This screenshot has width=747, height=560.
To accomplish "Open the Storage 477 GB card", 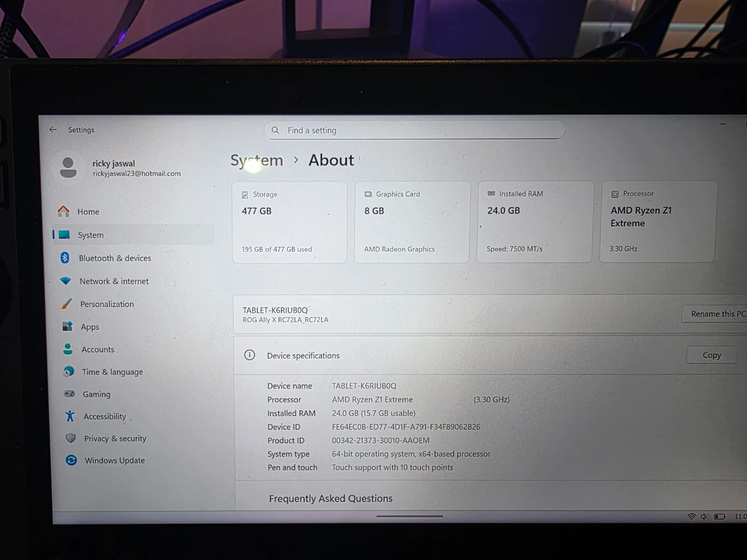I will tap(289, 222).
